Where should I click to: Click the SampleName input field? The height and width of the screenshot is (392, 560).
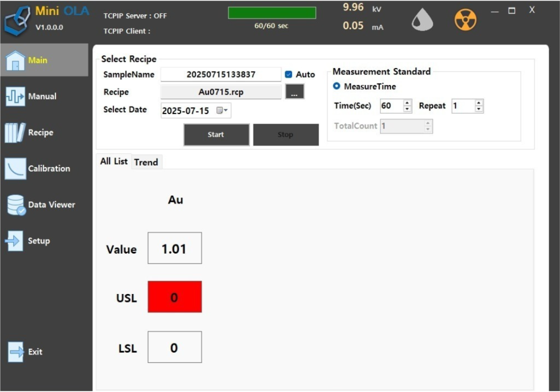pyautogui.click(x=221, y=74)
